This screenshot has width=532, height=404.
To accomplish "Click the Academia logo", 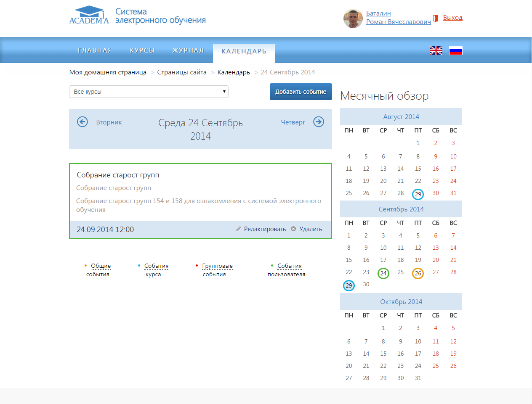I will point(89,16).
